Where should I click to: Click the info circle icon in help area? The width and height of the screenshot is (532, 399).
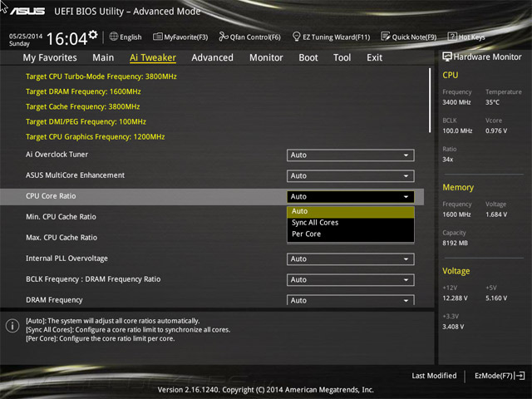click(12, 326)
